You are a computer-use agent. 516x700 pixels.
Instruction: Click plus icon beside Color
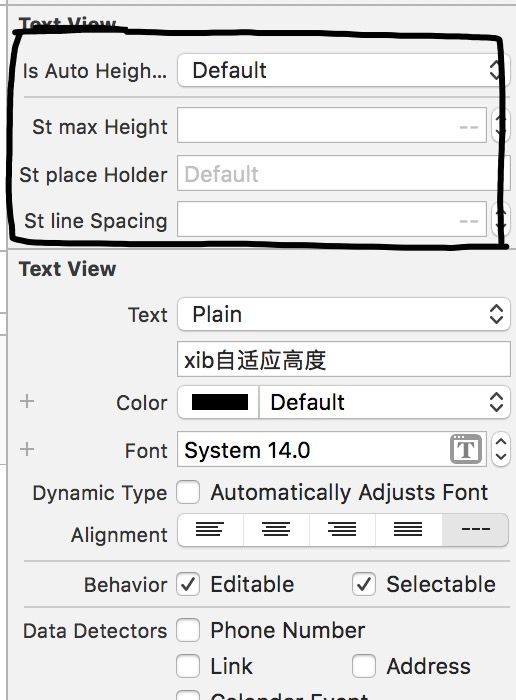27,401
